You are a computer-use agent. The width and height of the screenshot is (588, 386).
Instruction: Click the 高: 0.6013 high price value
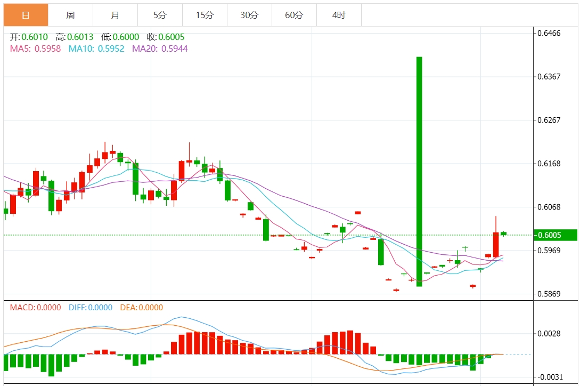point(74,37)
